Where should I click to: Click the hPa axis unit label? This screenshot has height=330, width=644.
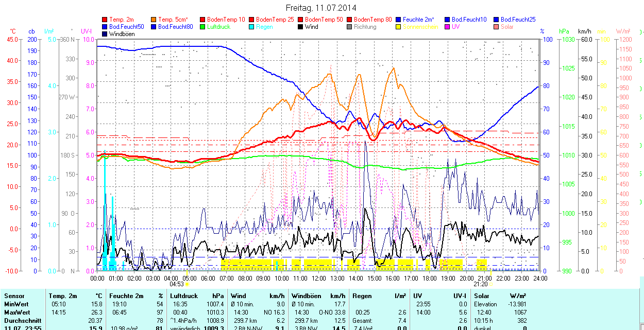[564, 31]
